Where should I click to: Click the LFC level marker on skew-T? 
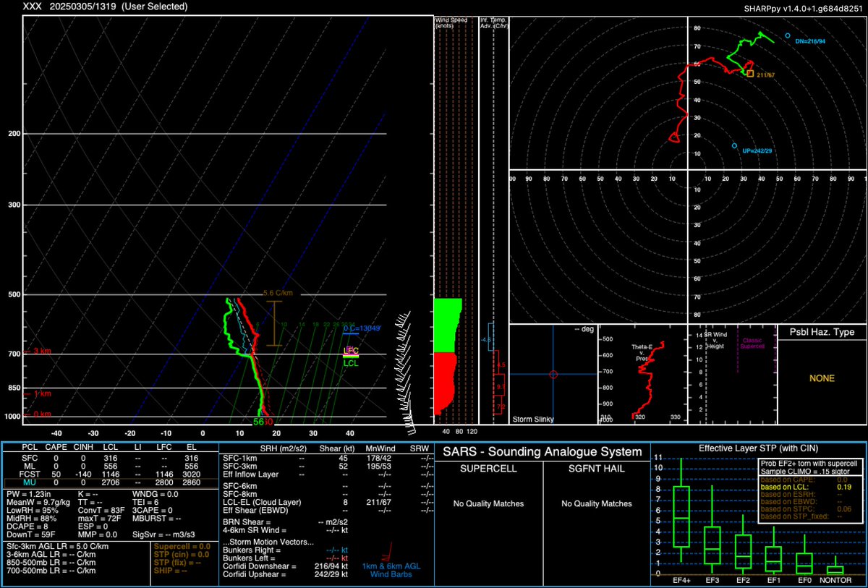[351, 350]
